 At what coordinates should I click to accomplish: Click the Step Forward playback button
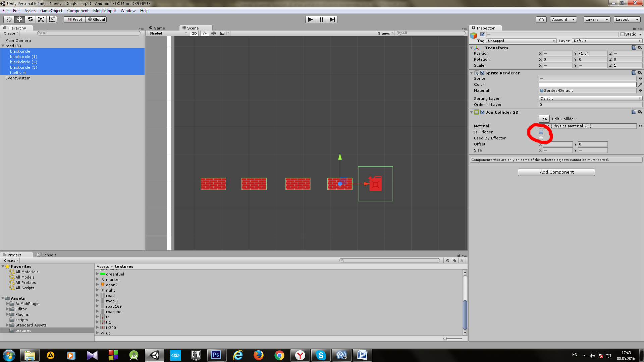point(332,19)
